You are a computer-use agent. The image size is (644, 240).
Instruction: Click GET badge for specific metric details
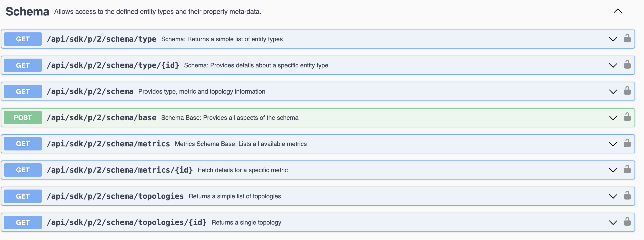(x=23, y=170)
